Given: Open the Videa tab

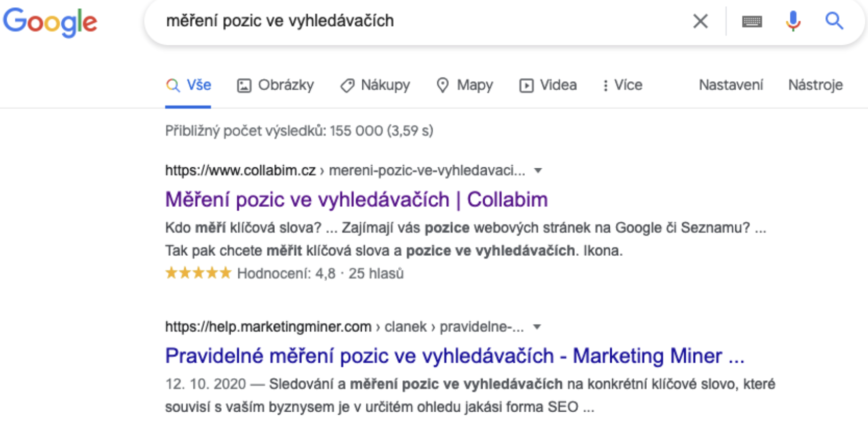Looking at the screenshot, I should pyautogui.click(x=548, y=85).
